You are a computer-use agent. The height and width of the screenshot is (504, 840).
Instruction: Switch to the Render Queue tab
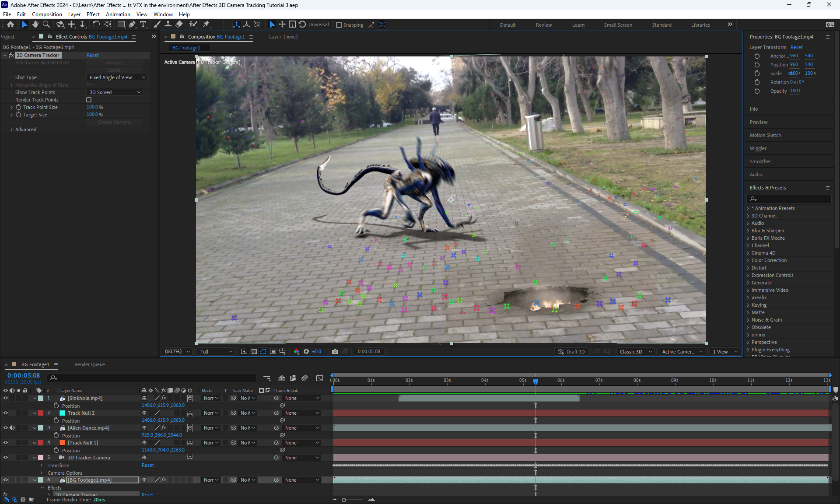[89, 364]
